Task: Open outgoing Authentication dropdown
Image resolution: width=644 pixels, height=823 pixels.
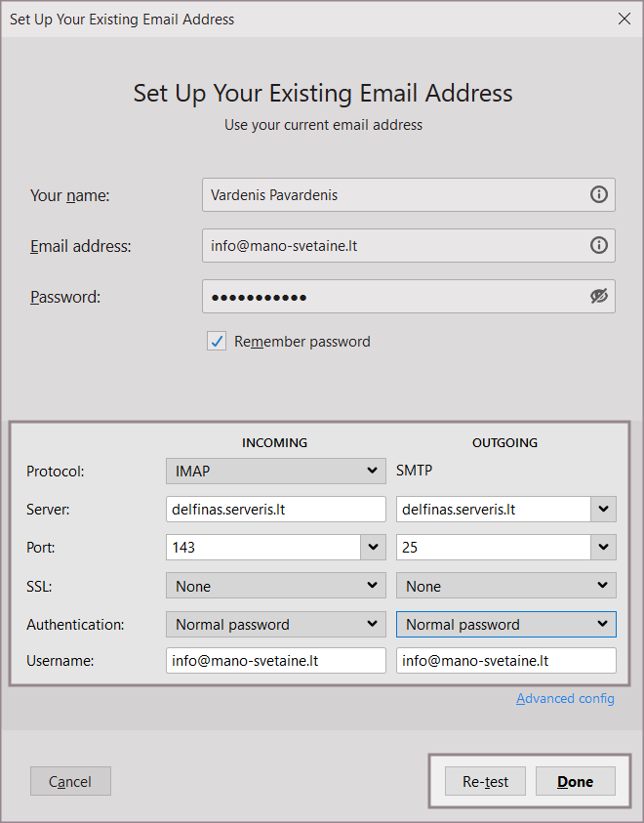Action: pos(505,624)
